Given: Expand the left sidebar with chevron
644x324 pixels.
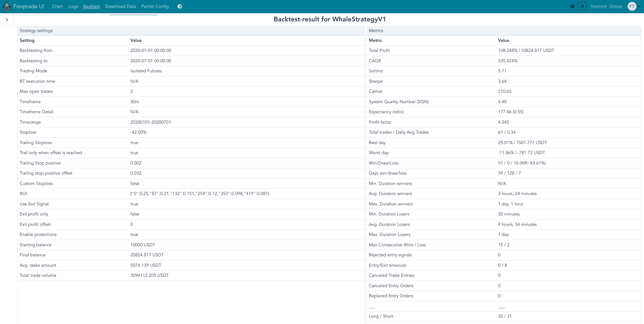Looking at the screenshot, I should coord(7,20).
